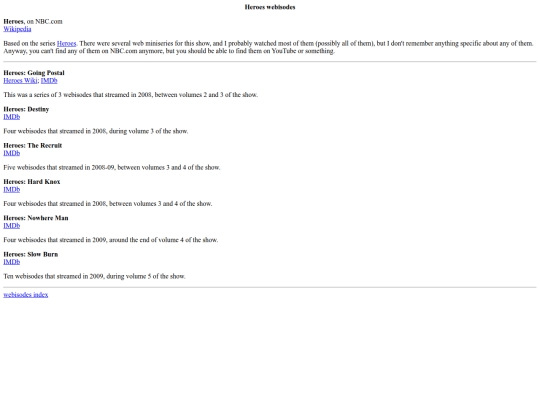Click the 'Heroes: The Recruit' heading

[x=33, y=145]
